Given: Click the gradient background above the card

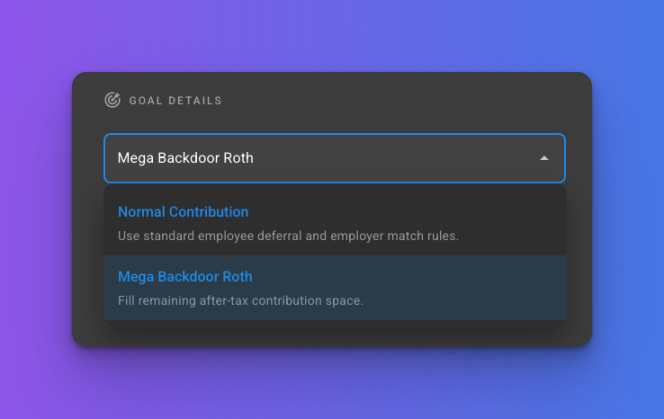Looking at the screenshot, I should pyautogui.click(x=330, y=35).
